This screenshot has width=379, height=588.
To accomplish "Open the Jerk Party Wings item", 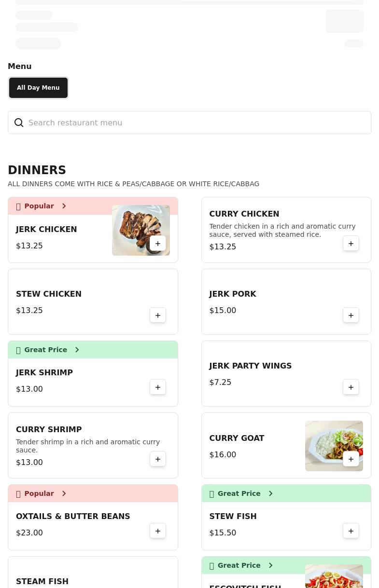I will pyautogui.click(x=250, y=366).
